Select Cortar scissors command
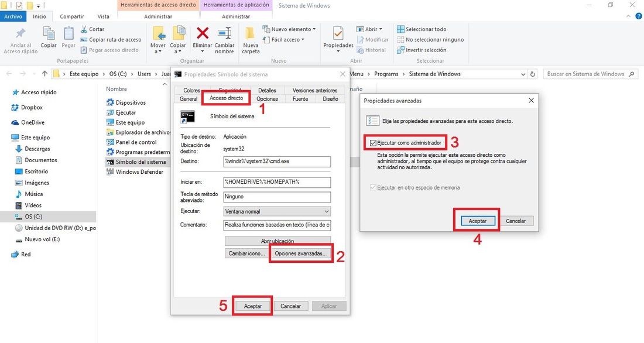This screenshot has height=343, width=644. [93, 29]
